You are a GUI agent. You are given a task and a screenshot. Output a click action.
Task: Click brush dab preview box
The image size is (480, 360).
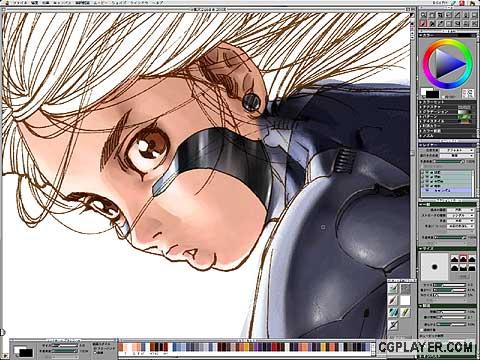click(x=434, y=267)
